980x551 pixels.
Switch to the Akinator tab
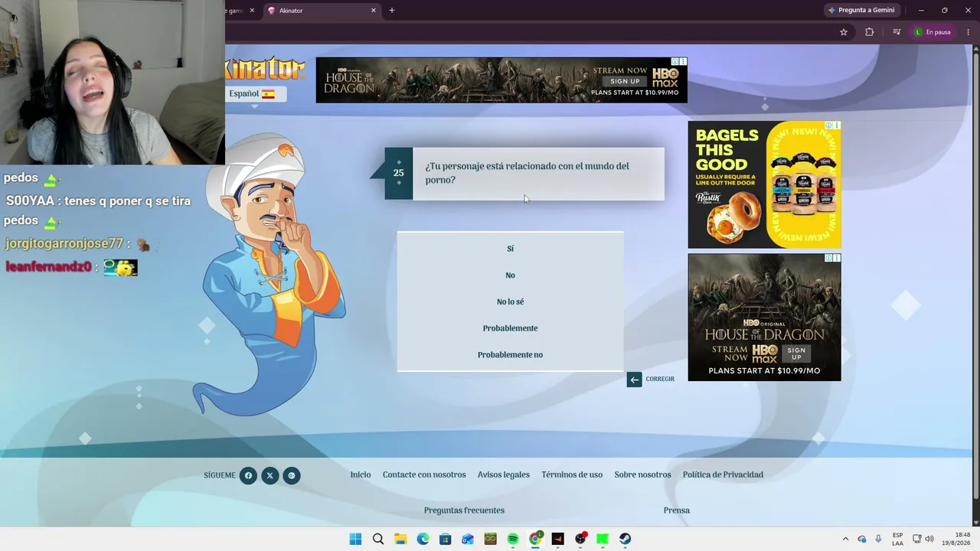[322, 11]
